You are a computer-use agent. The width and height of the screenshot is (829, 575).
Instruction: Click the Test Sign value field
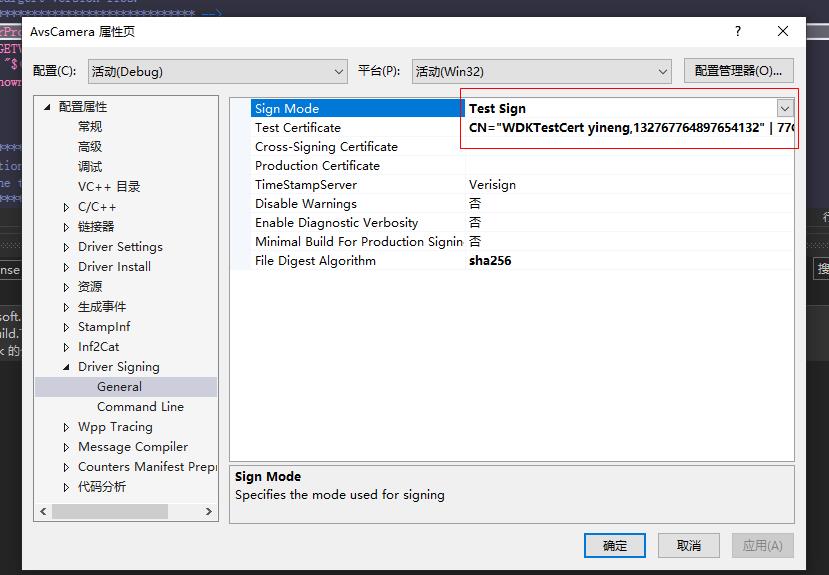[621, 108]
